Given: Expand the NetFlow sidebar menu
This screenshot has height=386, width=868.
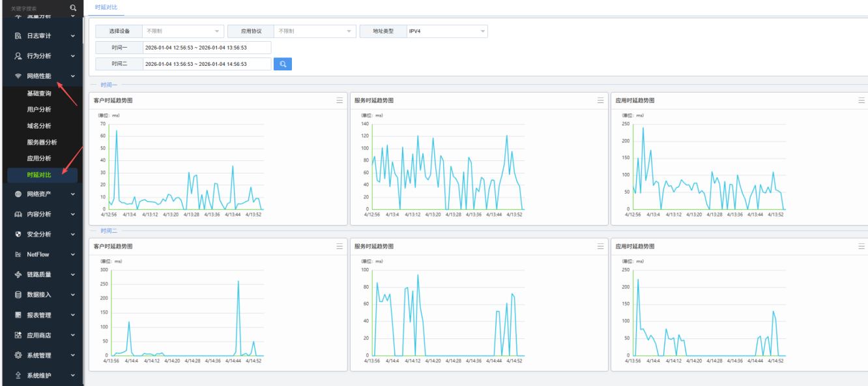Looking at the screenshot, I should (72, 255).
